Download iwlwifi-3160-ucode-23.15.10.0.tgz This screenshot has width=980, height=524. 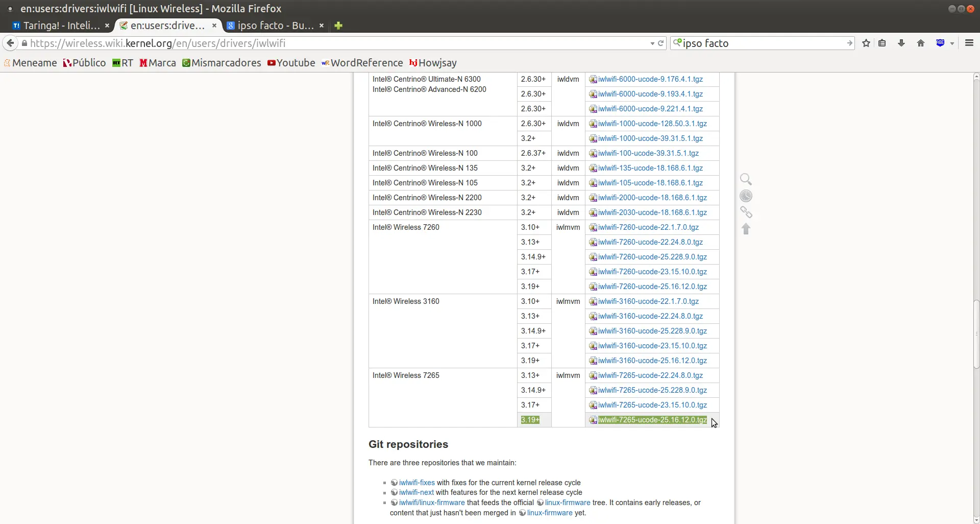coord(652,346)
